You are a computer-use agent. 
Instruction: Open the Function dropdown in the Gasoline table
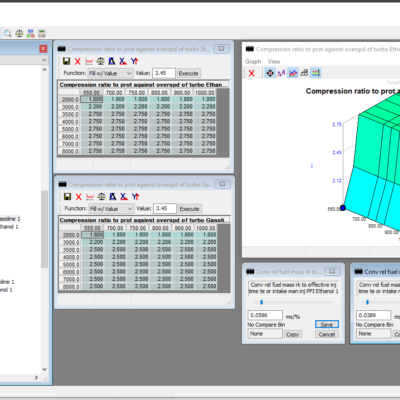coord(111,209)
